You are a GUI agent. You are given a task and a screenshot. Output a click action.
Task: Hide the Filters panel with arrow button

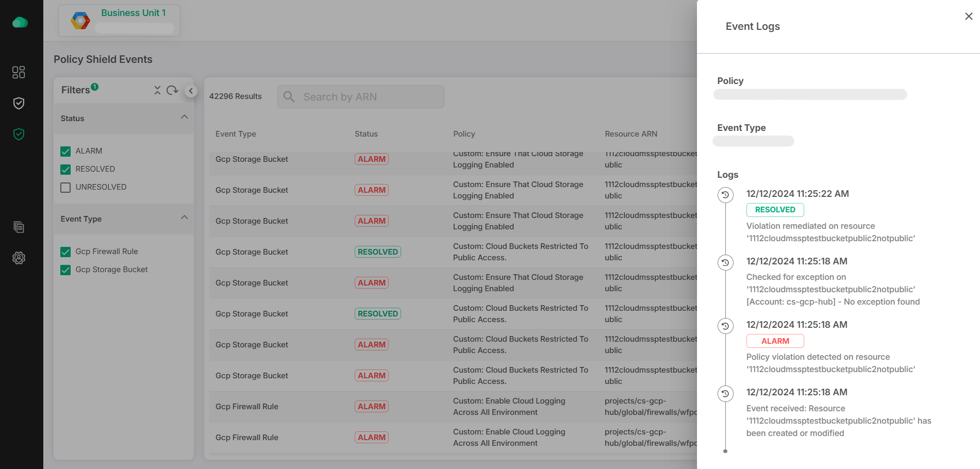[191, 91]
